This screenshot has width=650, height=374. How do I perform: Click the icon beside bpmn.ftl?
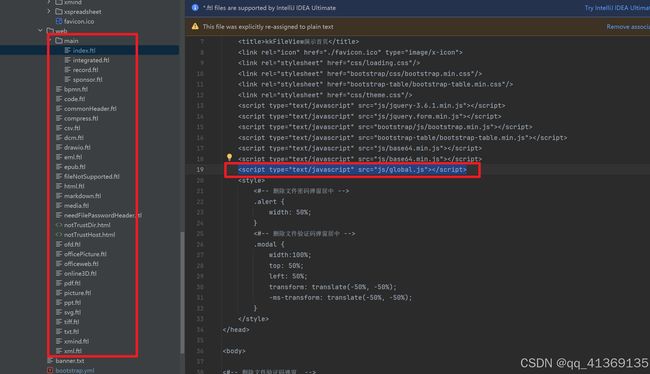point(59,89)
